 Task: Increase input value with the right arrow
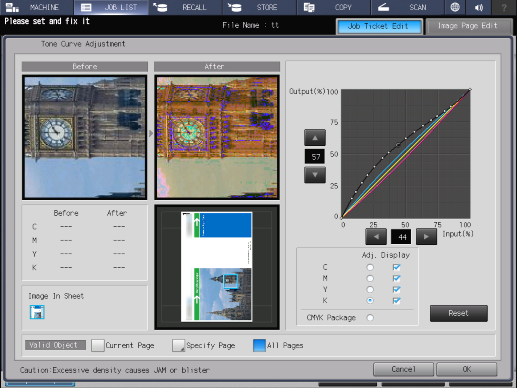tap(426, 237)
